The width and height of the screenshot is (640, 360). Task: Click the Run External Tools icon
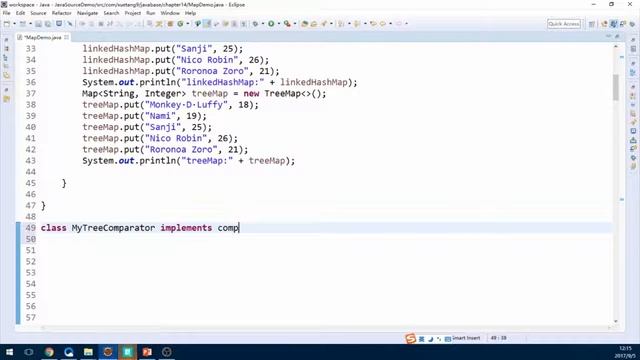click(x=287, y=24)
